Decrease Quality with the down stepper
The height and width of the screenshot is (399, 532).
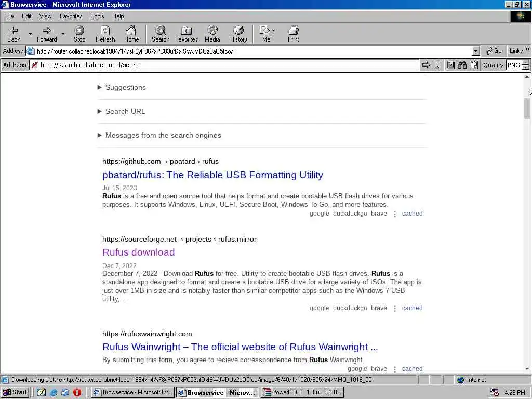pyautogui.click(x=526, y=67)
